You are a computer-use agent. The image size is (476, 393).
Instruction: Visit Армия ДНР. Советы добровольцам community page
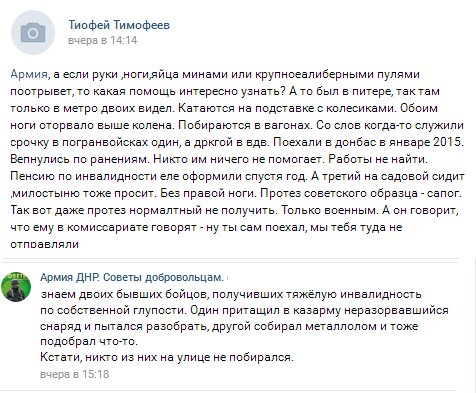[132, 277]
